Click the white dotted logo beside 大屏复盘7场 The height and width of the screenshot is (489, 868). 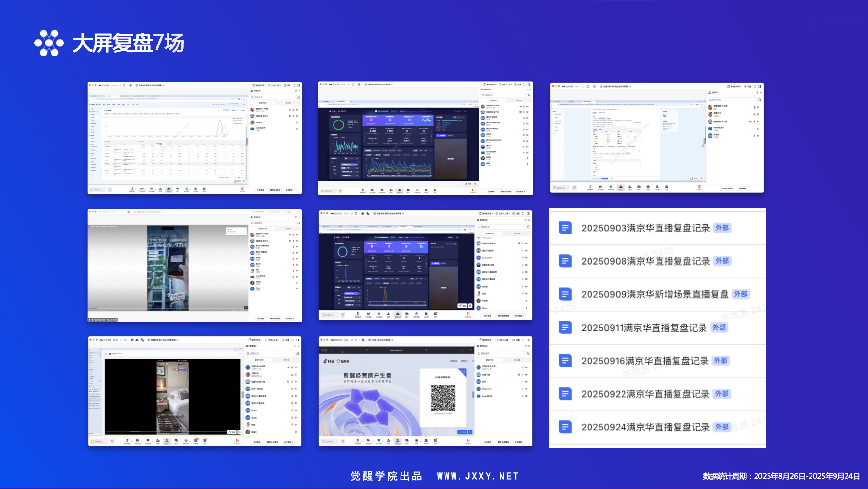(x=49, y=43)
